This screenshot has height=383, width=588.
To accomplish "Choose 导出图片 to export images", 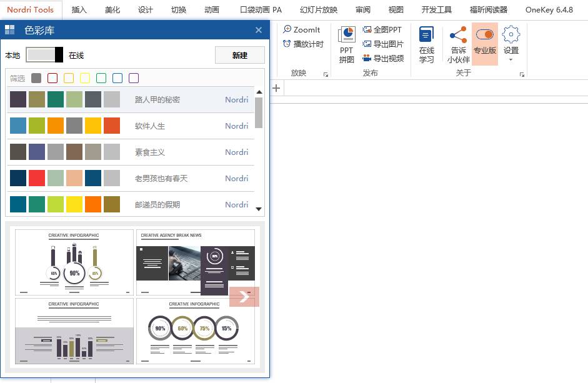I will (383, 44).
